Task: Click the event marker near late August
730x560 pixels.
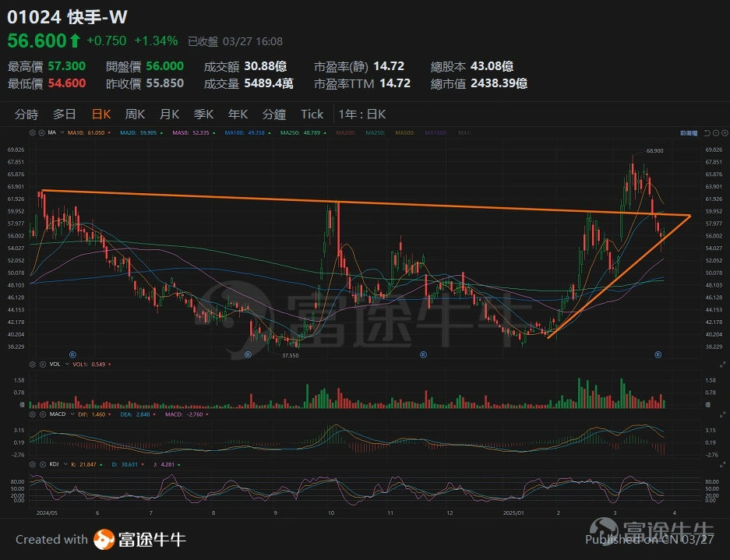Action: click(249, 354)
